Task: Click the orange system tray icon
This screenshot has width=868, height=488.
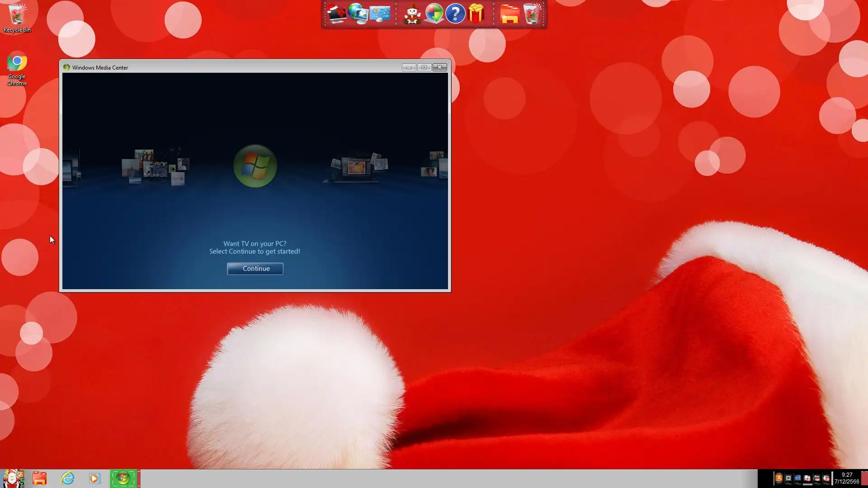Action: 778,478
